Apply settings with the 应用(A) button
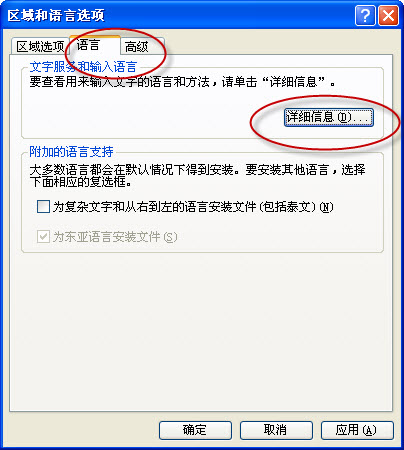Viewport: 404px width, 450px height. (357, 430)
